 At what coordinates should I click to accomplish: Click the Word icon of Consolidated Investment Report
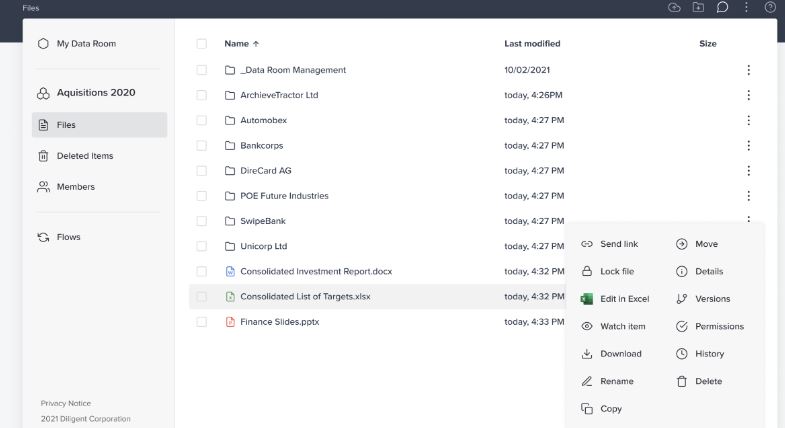pos(230,271)
